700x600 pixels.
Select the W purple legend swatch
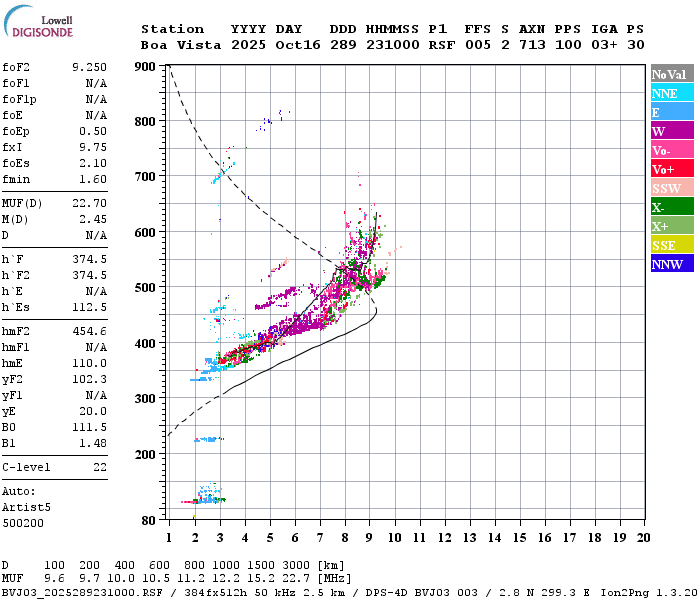(x=672, y=131)
